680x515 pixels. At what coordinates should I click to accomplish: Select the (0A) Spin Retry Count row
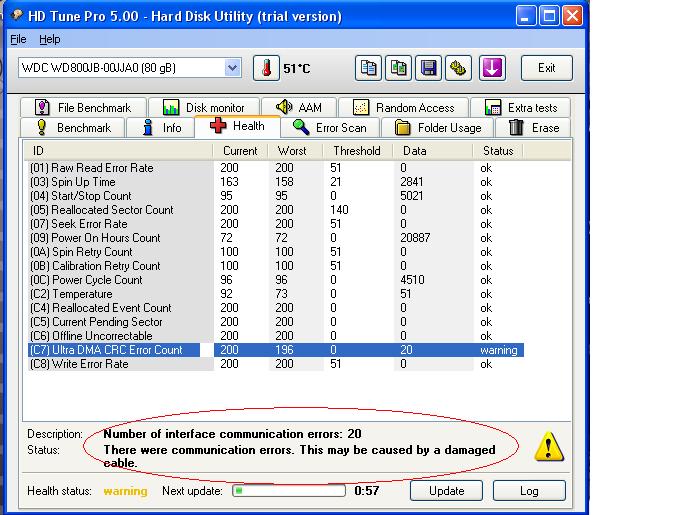point(276,252)
